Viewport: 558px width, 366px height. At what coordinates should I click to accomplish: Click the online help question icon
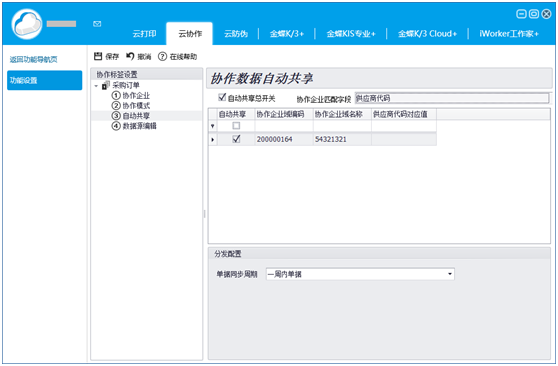tap(162, 56)
